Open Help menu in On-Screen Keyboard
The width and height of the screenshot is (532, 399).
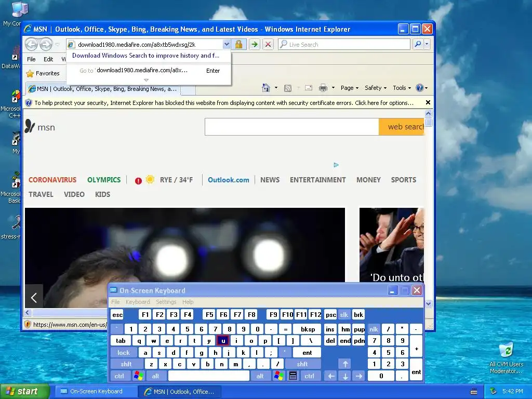(188, 302)
